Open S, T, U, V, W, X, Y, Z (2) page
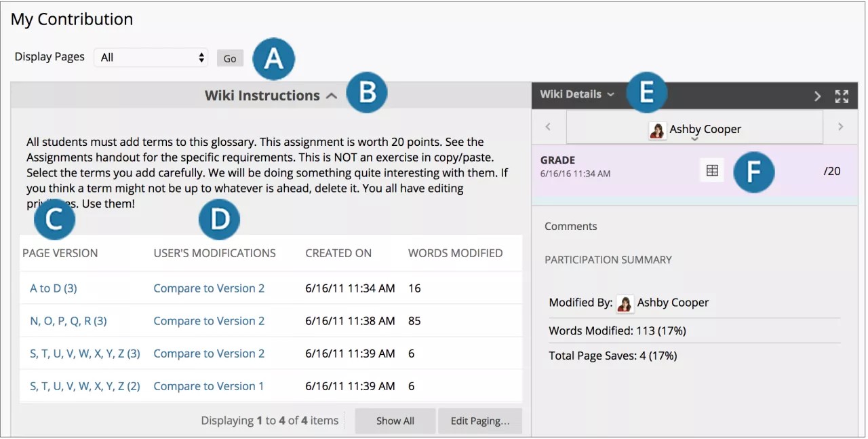This screenshot has width=868, height=439. pyautogui.click(x=85, y=386)
